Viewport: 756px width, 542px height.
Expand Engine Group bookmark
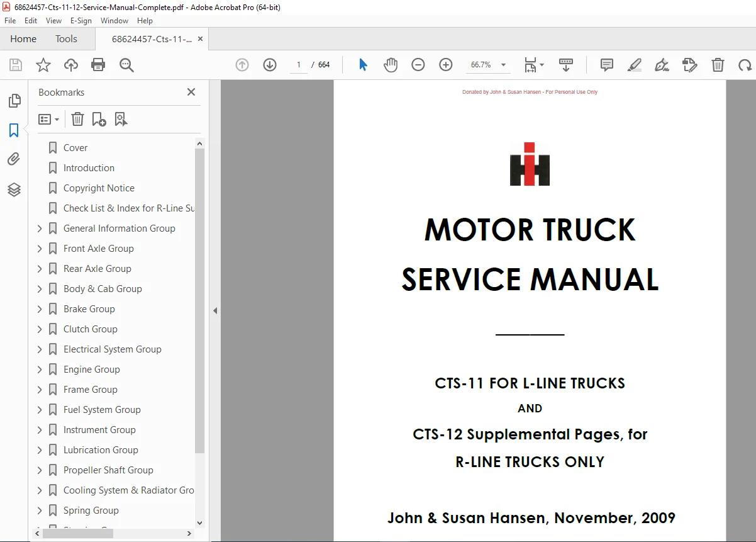[x=40, y=370]
